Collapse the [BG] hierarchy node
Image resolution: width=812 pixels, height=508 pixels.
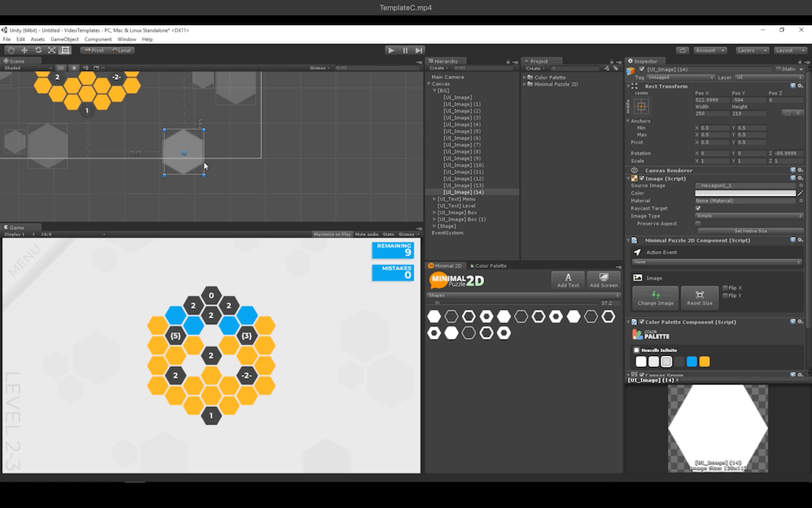pos(435,91)
